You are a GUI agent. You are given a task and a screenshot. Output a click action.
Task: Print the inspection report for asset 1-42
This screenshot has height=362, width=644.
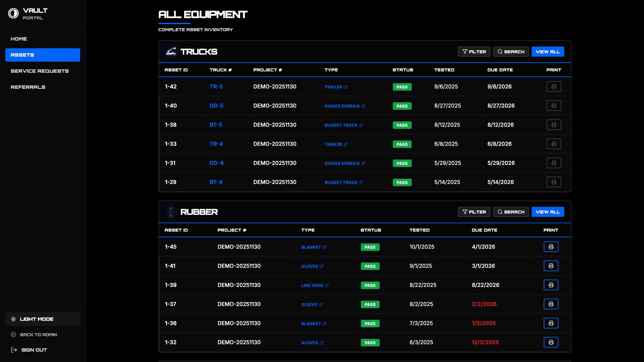554,86
